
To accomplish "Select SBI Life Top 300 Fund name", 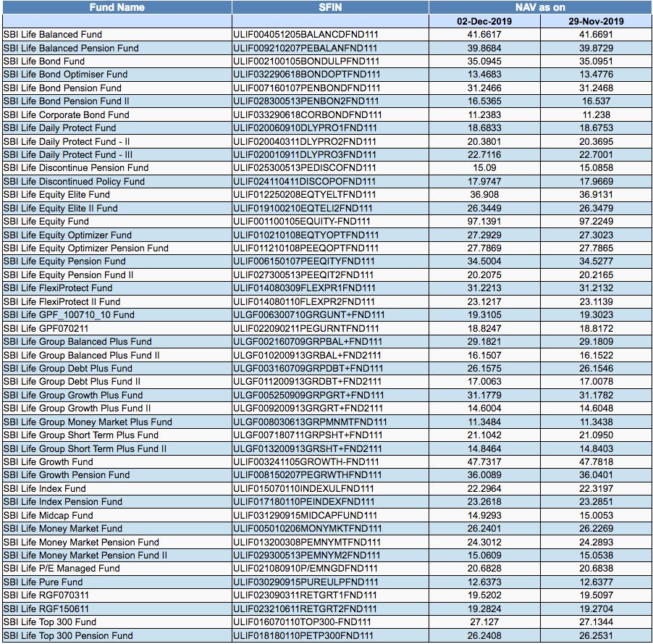I will pyautogui.click(x=49, y=622).
